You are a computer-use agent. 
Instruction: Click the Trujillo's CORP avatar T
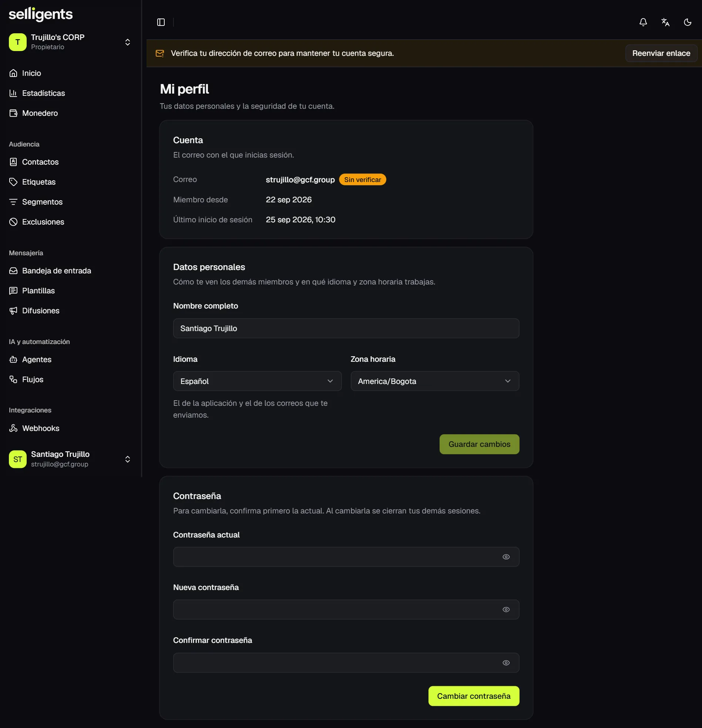tap(18, 42)
